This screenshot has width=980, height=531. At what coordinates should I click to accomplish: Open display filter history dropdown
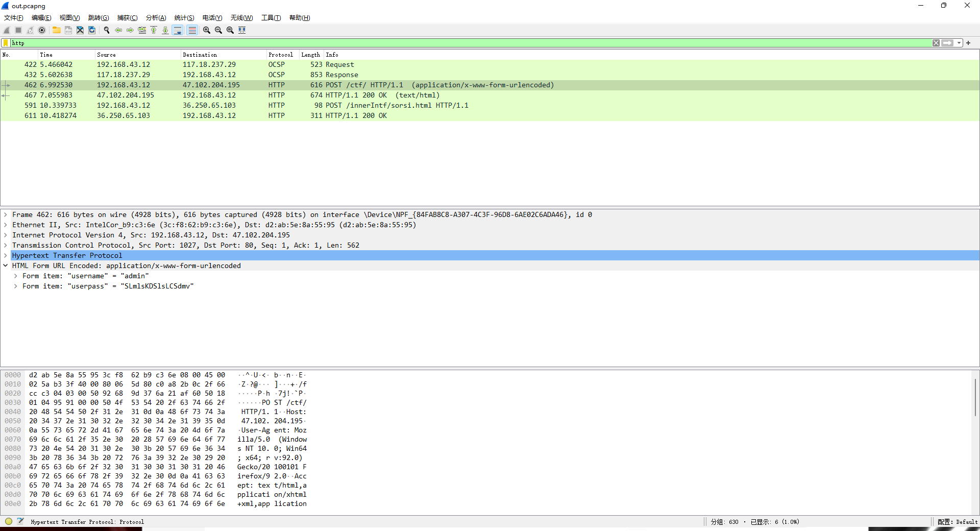click(959, 43)
